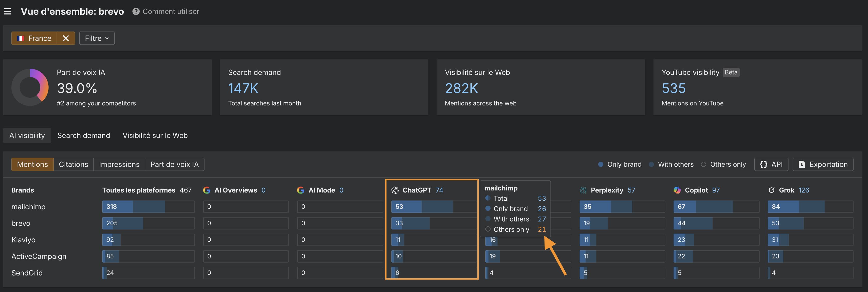868x292 pixels.
Task: Click mailchimp's 53 ChatGPT bar
Action: point(434,207)
